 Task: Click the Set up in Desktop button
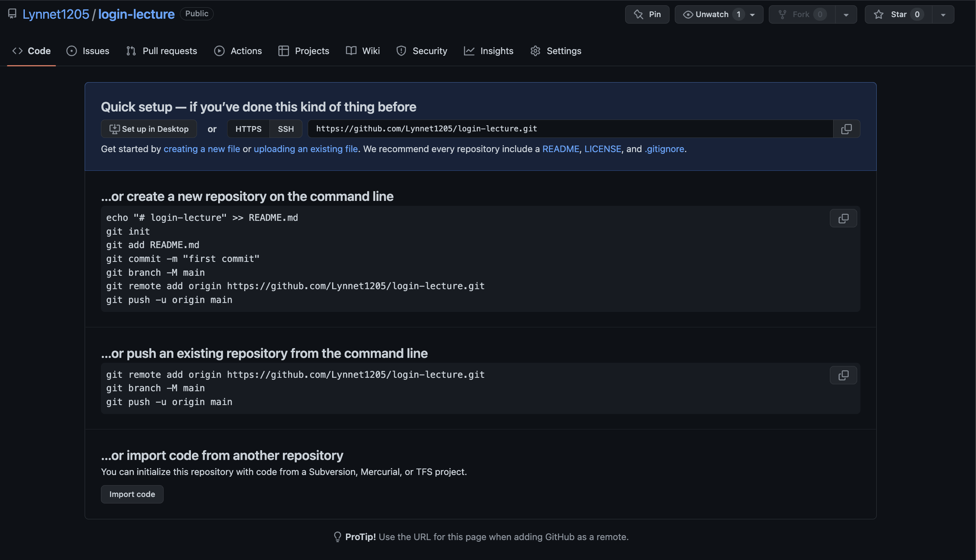[x=149, y=129]
